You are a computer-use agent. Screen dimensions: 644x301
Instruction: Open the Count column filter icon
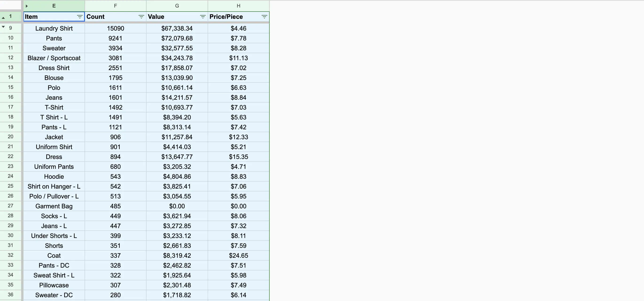(x=141, y=17)
